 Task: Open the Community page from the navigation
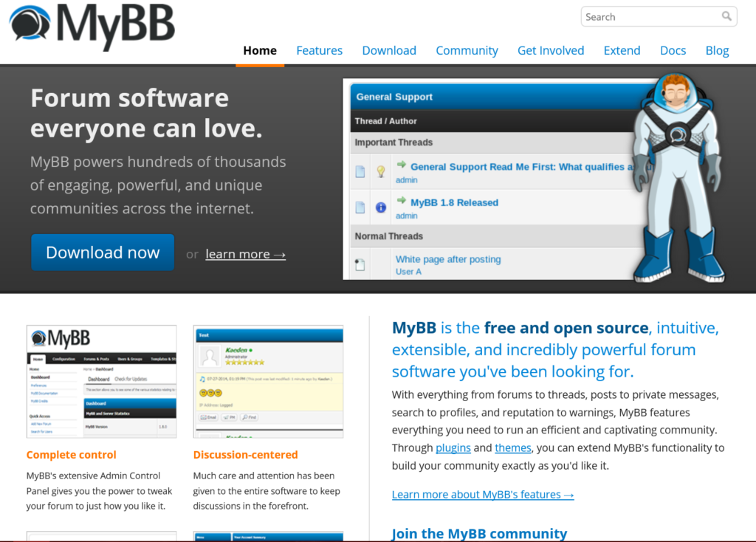467,50
